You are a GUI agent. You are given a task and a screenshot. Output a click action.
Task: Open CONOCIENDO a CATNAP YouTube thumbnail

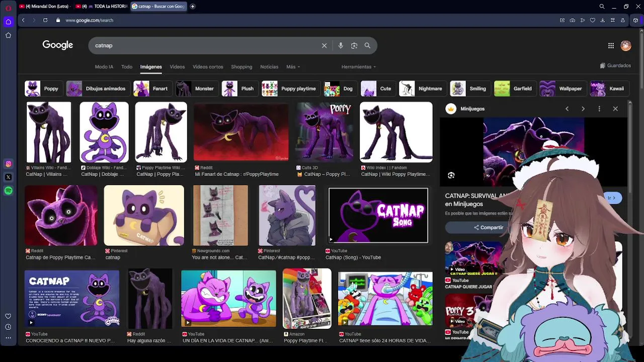[72, 299]
